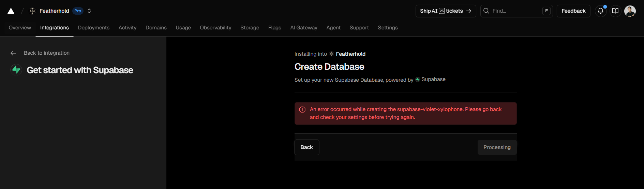This screenshot has height=189, width=644.
Task: Click the Vercel triangle logo
Action: (x=11, y=11)
